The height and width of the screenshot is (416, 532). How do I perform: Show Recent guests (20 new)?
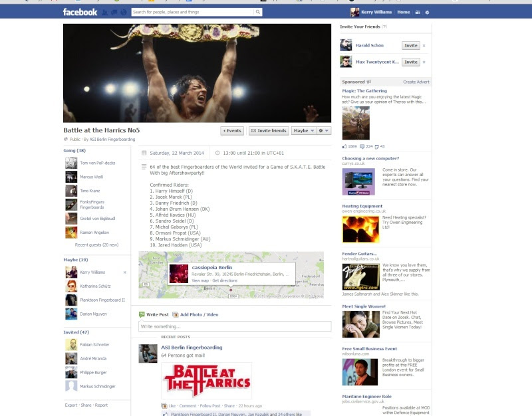tap(96, 245)
